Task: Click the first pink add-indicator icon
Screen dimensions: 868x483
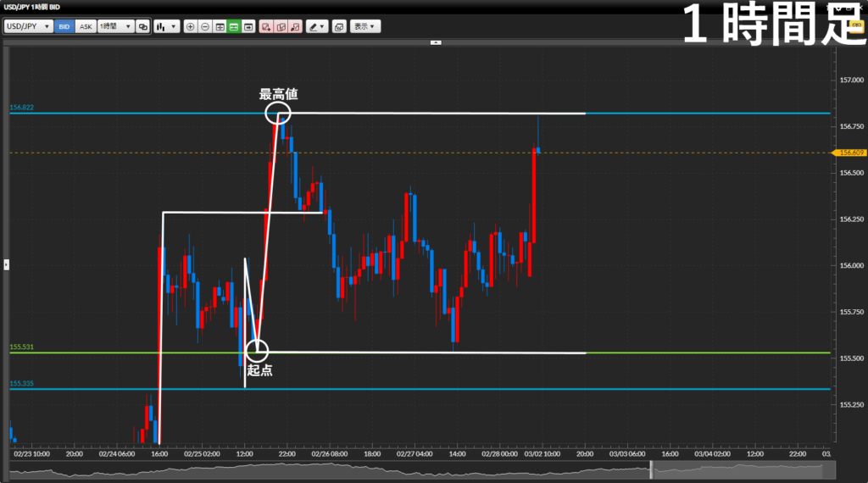Action: coord(266,26)
